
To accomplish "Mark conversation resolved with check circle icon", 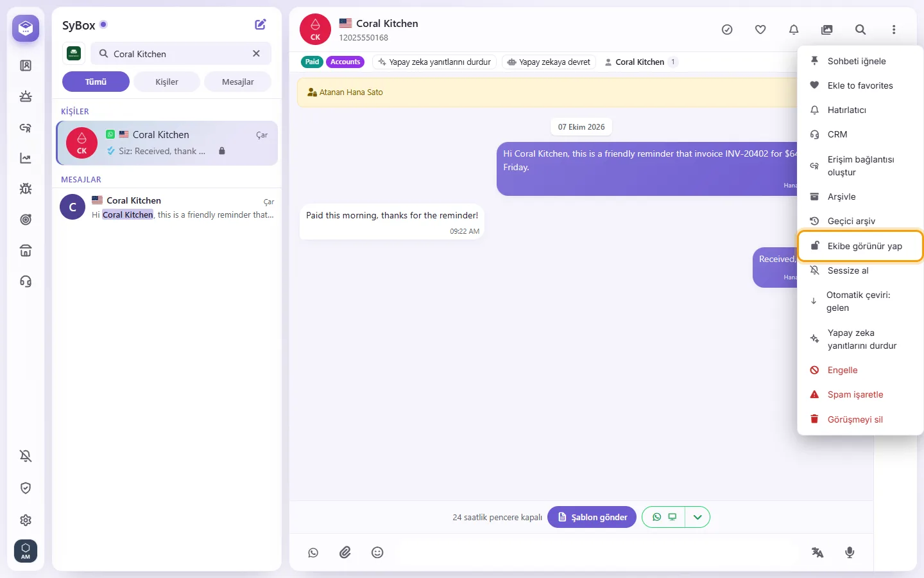I will pos(727,30).
